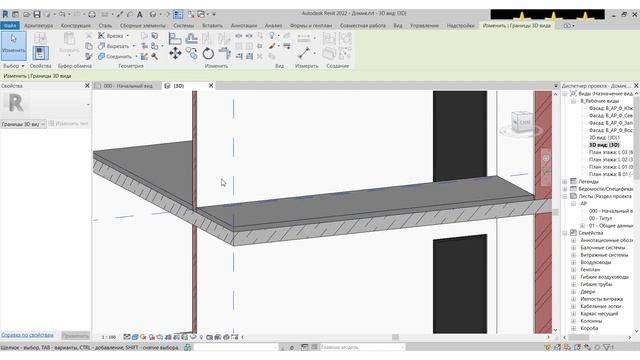640x360 pixels.
Task: Click the Справка по свойствам help link
Action: click(27, 335)
